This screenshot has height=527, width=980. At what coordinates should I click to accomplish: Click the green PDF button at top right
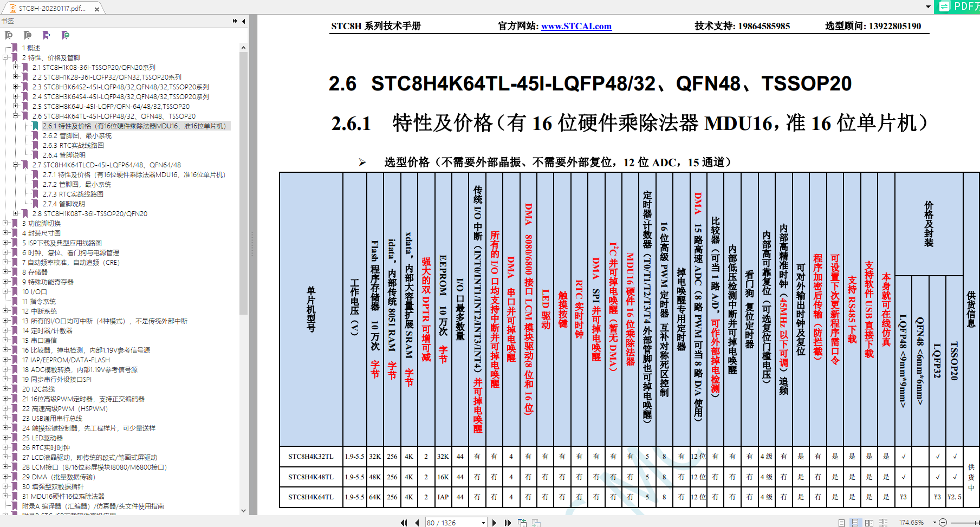957,6
